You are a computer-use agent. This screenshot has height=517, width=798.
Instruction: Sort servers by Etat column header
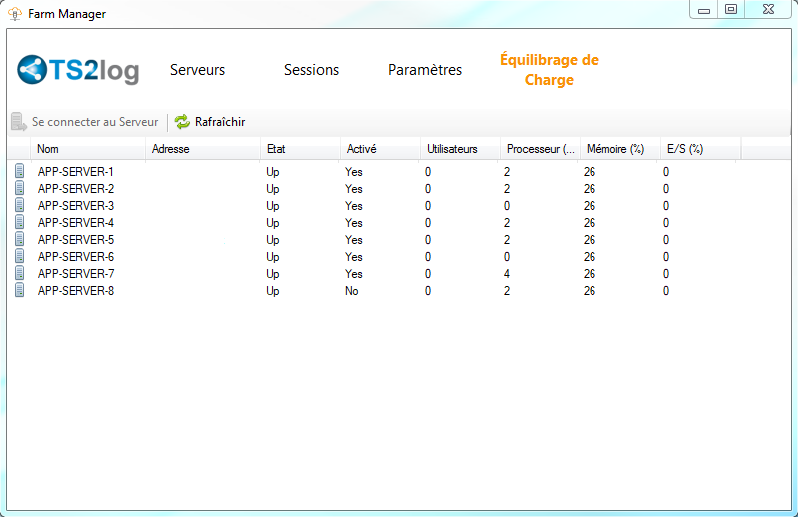pos(276,149)
